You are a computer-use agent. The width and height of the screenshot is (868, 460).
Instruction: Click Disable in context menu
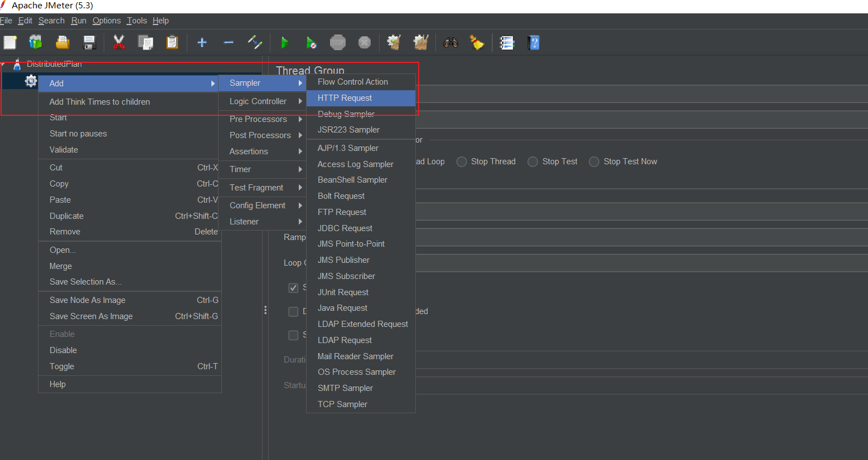coord(129,350)
